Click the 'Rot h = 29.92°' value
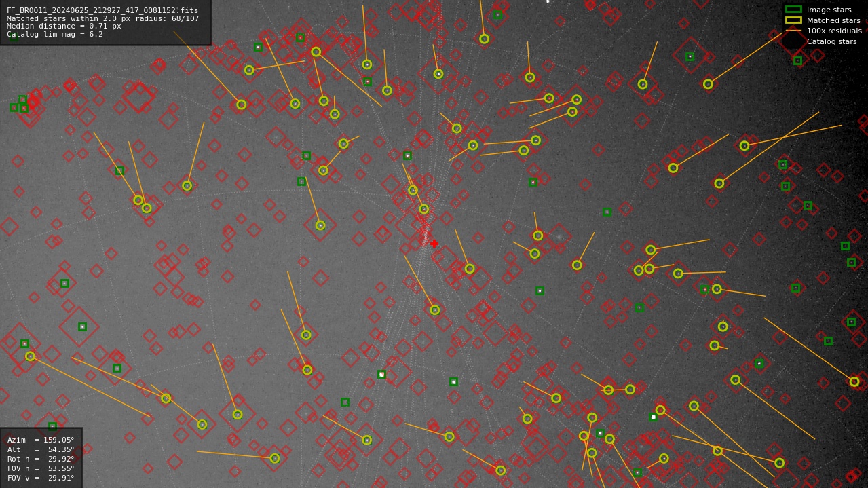 pyautogui.click(x=41, y=459)
